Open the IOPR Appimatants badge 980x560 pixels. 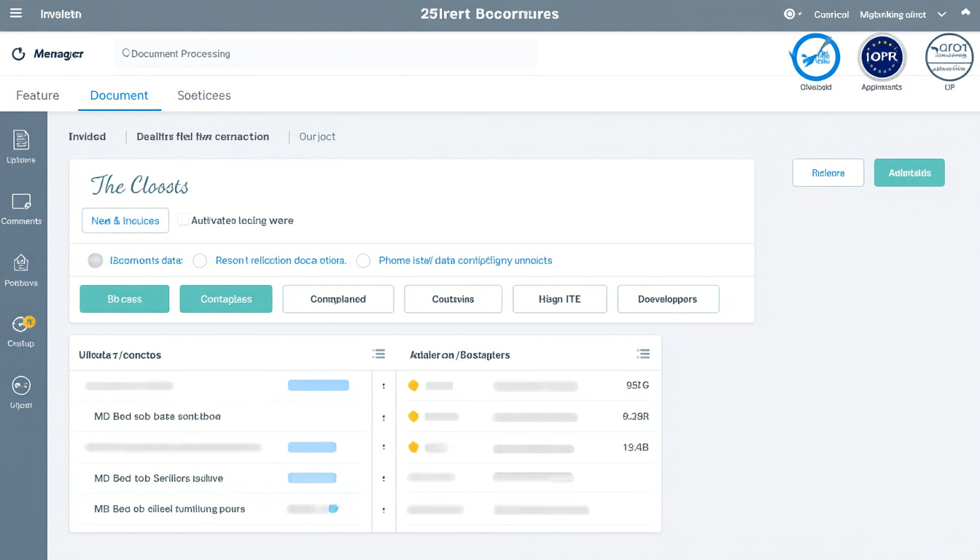pos(882,57)
